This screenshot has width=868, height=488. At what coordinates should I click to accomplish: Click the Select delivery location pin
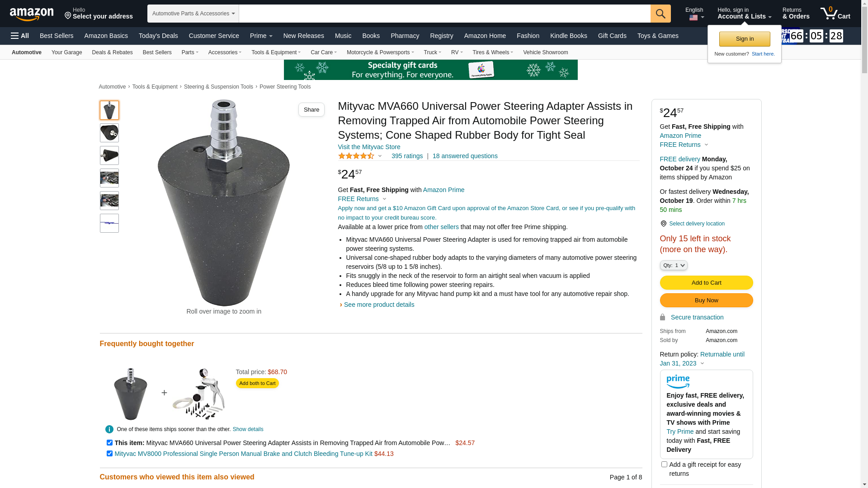(663, 224)
